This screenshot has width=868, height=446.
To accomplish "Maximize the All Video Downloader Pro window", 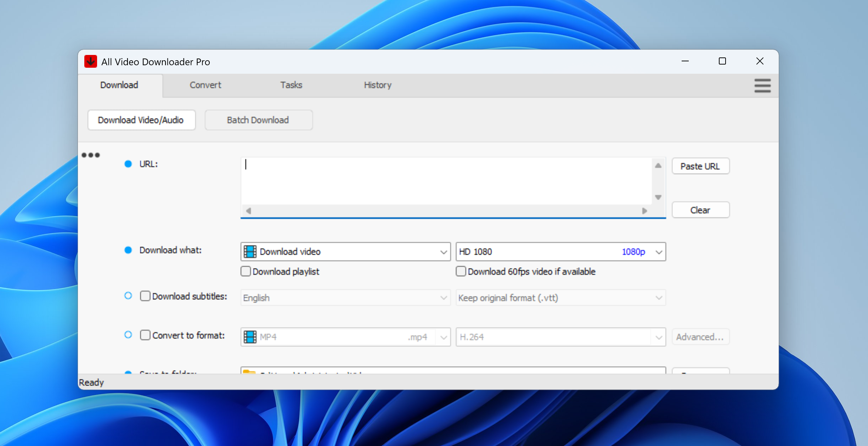I will point(722,61).
